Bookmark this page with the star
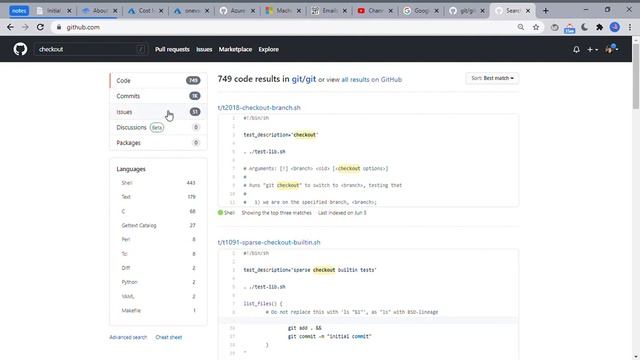The image size is (640, 360). tap(536, 27)
